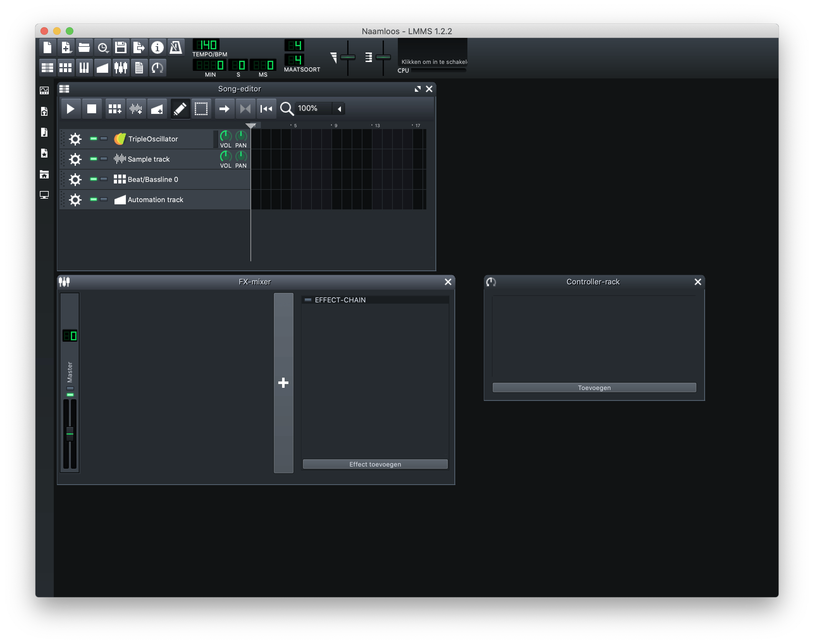Show the Project notes window
This screenshot has height=644, width=814.
(139, 68)
